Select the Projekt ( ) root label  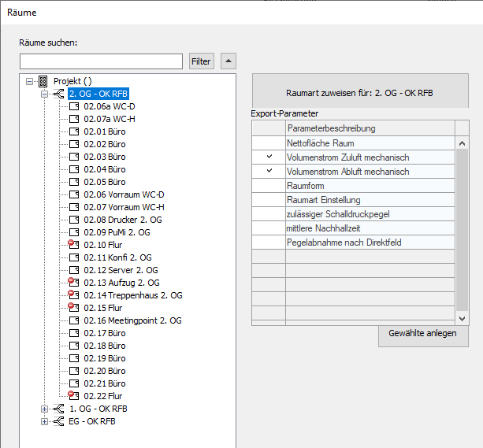pos(72,82)
